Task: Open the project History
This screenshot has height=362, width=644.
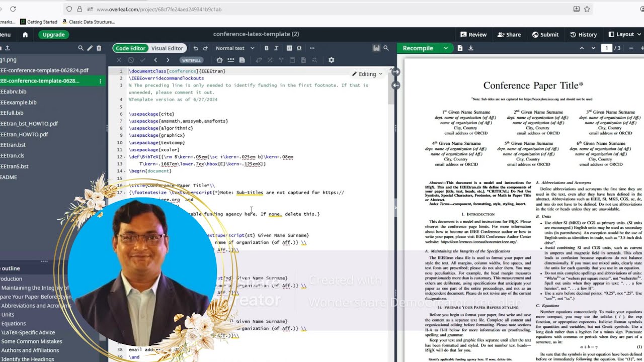Action: (x=583, y=35)
